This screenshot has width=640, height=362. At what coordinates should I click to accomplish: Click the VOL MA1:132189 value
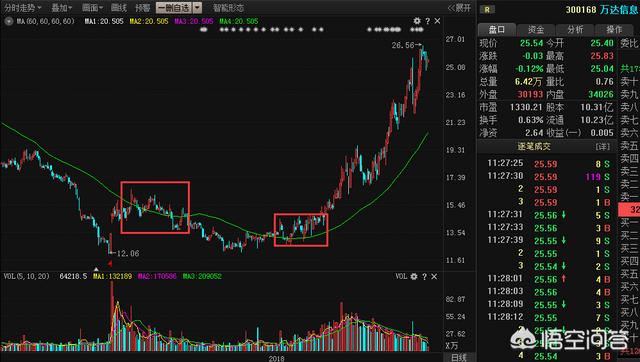(x=113, y=276)
